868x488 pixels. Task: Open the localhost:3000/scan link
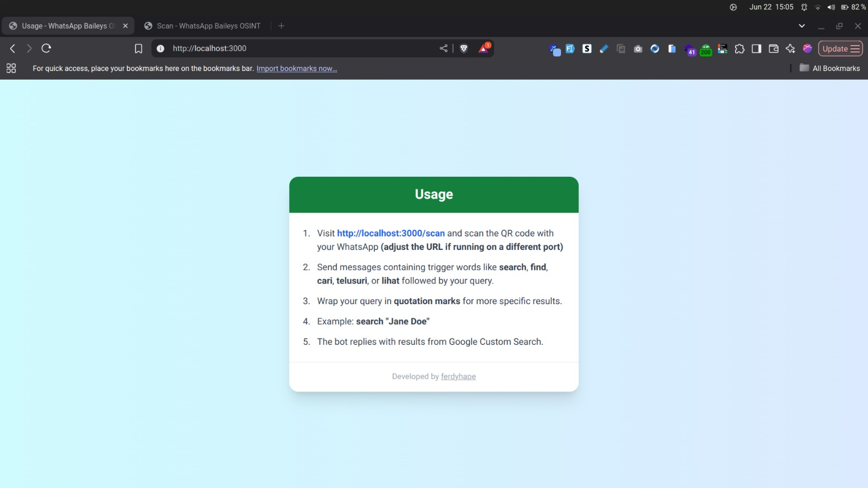point(391,233)
